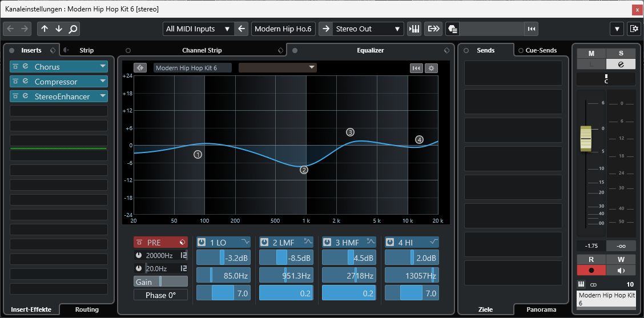The image size is (644, 318).
Task: Click the monitor speaker button on the channel
Action: coord(621,271)
